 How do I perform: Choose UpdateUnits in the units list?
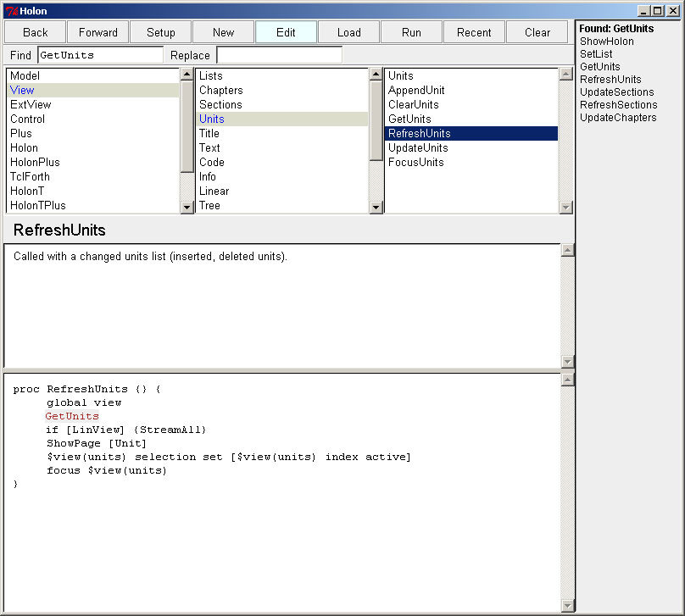coord(418,147)
